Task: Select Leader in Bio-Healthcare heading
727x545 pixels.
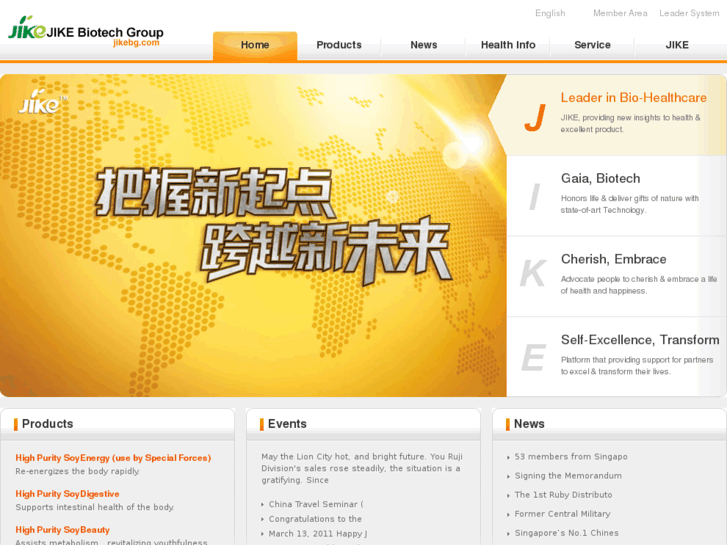Action: tap(634, 97)
